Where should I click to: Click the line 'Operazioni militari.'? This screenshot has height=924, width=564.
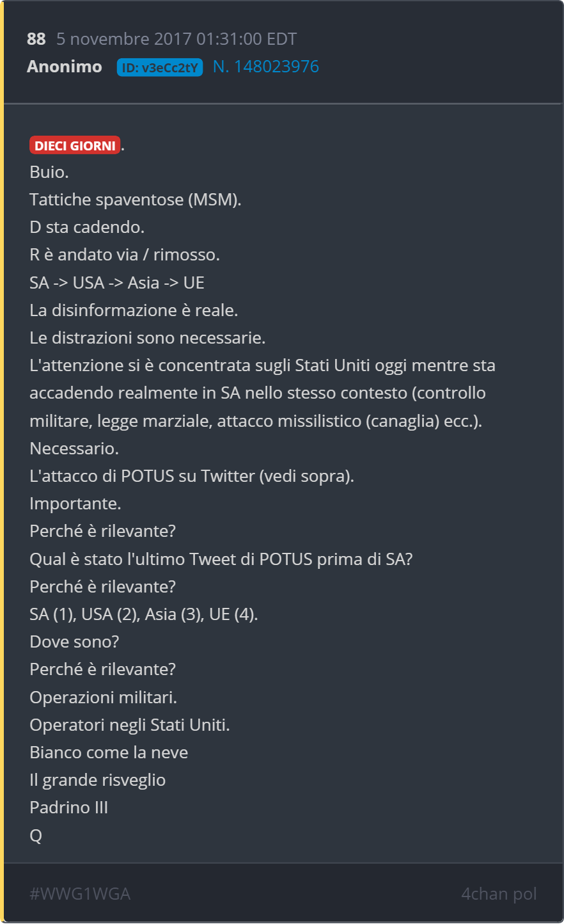[104, 697]
